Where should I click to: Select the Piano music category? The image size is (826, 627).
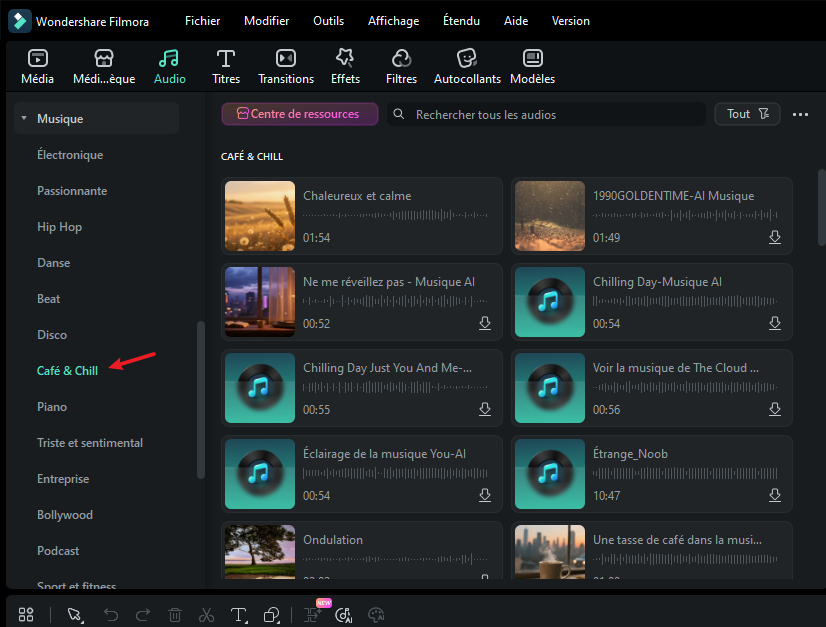[52, 407]
